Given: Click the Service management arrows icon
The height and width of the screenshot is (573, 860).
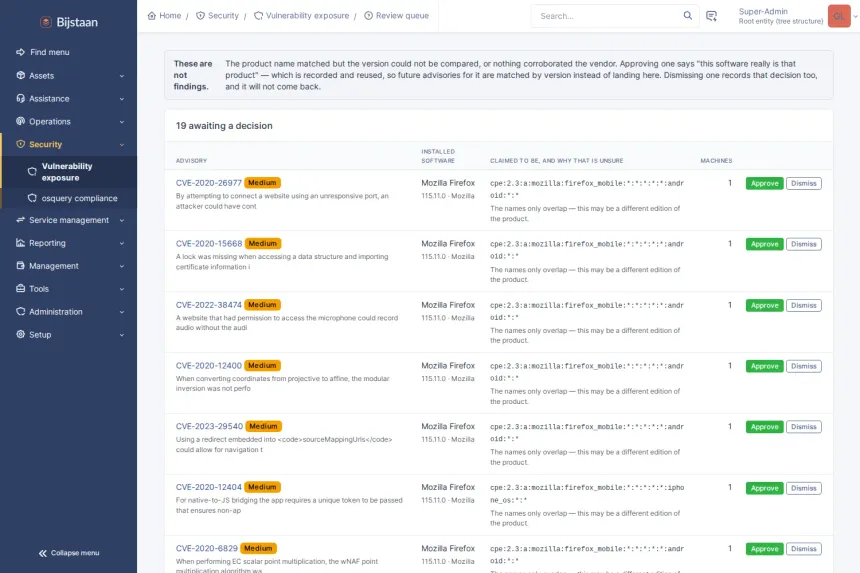Looking at the screenshot, I should click(x=20, y=220).
